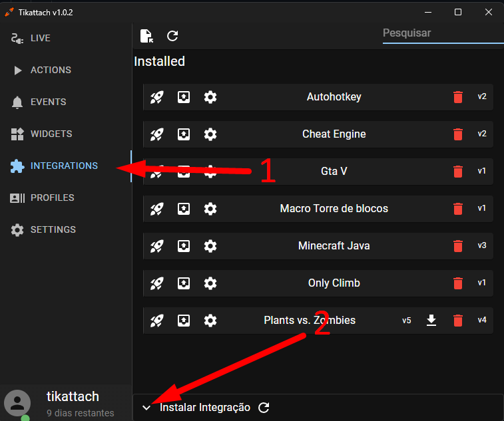The image size is (504, 421).
Task: Click export icon for Cheat Engine
Action: click(x=184, y=134)
